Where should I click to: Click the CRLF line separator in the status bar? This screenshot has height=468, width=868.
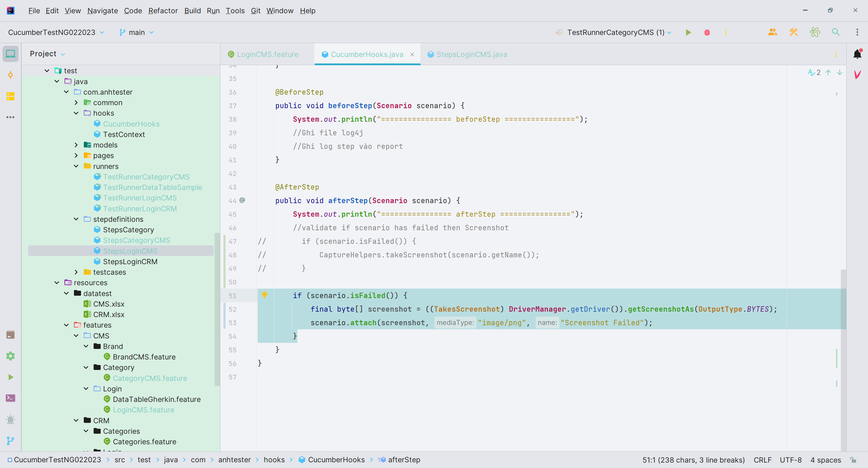point(763,460)
